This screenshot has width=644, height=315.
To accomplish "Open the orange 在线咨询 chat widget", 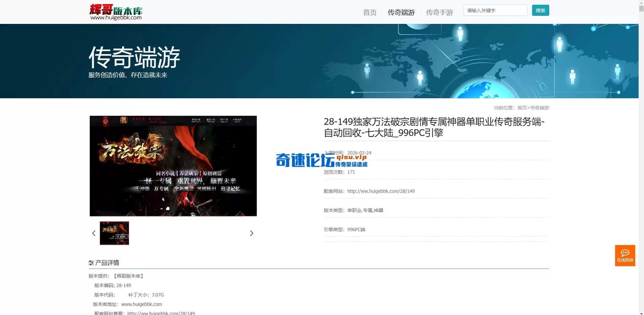I will (x=625, y=255).
